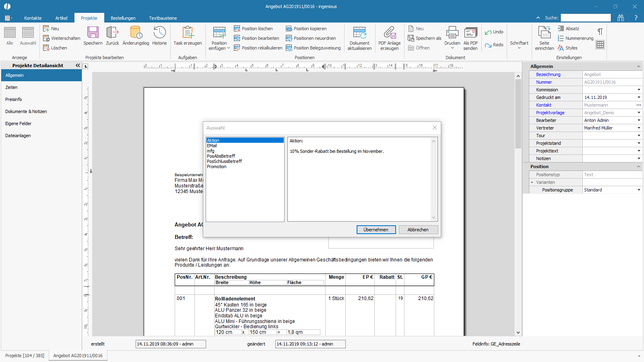This screenshot has height=362, width=644.
Task: Open the Projektstand dropdown
Action: tap(639, 143)
